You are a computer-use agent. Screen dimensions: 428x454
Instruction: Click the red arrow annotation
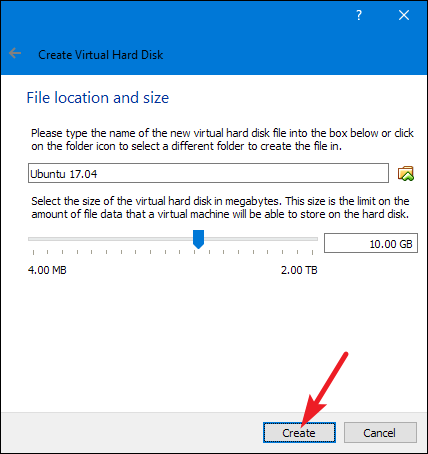point(324,389)
